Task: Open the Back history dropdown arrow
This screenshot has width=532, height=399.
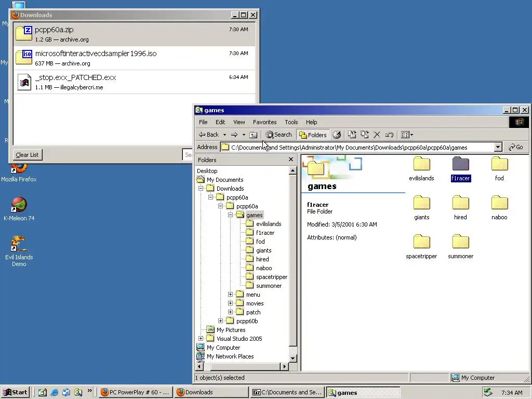Action: click(x=224, y=135)
